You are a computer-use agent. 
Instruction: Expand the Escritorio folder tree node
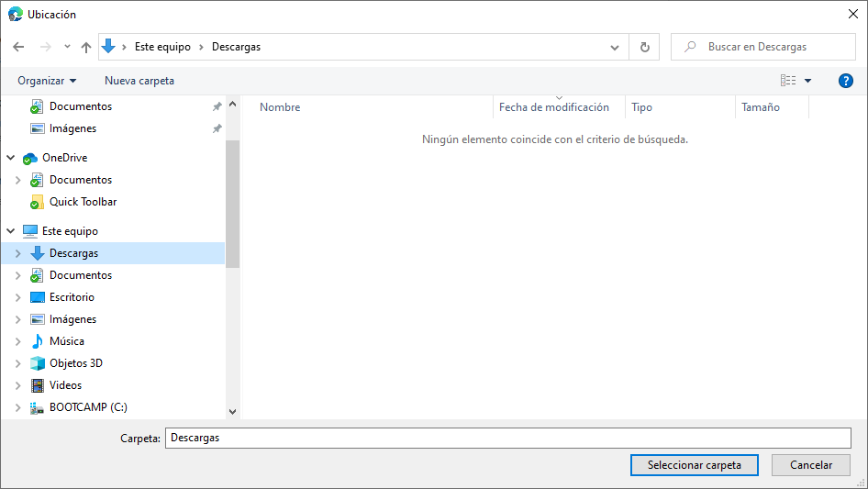[x=17, y=297]
